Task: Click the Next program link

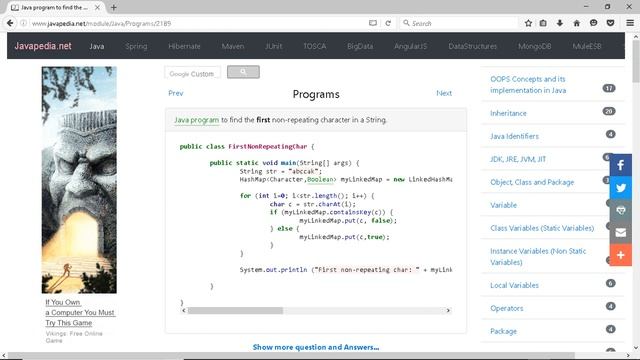Action: point(444,93)
